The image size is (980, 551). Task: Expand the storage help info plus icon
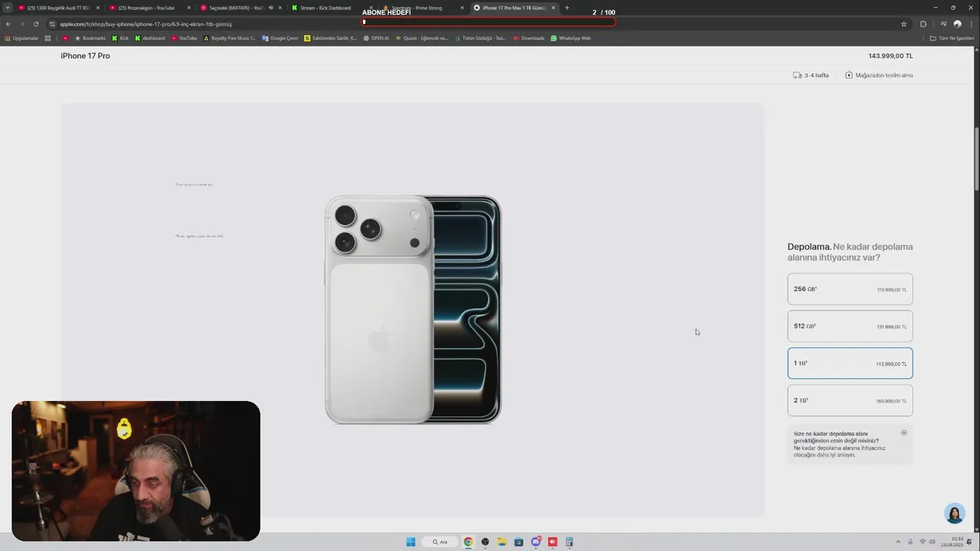[903, 433]
